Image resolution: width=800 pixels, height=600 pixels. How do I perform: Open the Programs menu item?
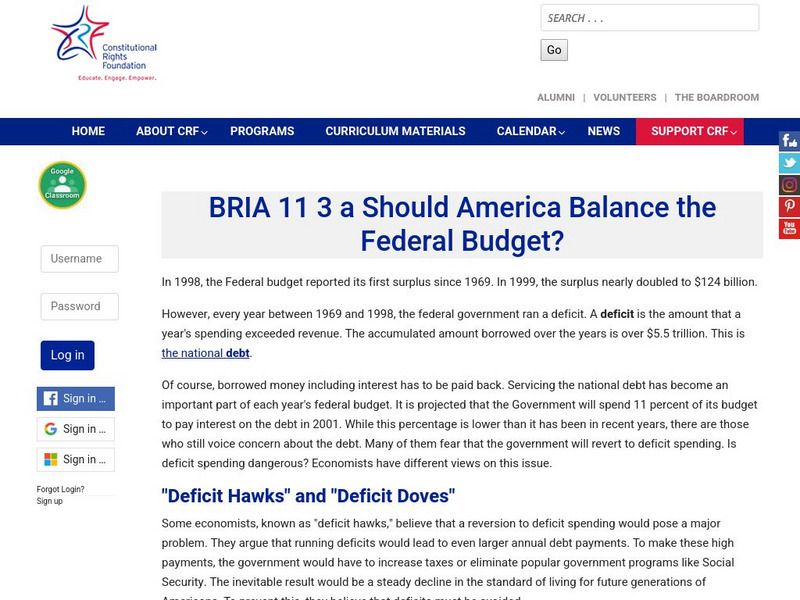click(262, 131)
